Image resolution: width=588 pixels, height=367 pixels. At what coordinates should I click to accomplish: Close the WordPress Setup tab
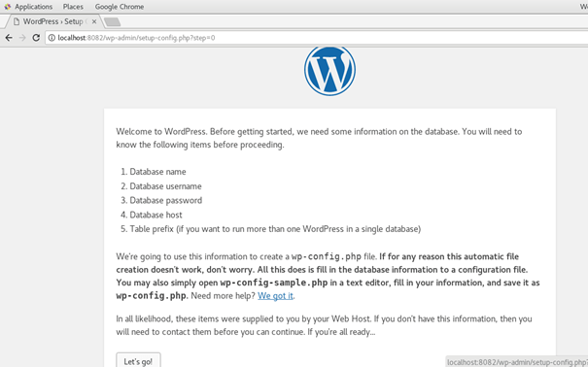coord(94,21)
